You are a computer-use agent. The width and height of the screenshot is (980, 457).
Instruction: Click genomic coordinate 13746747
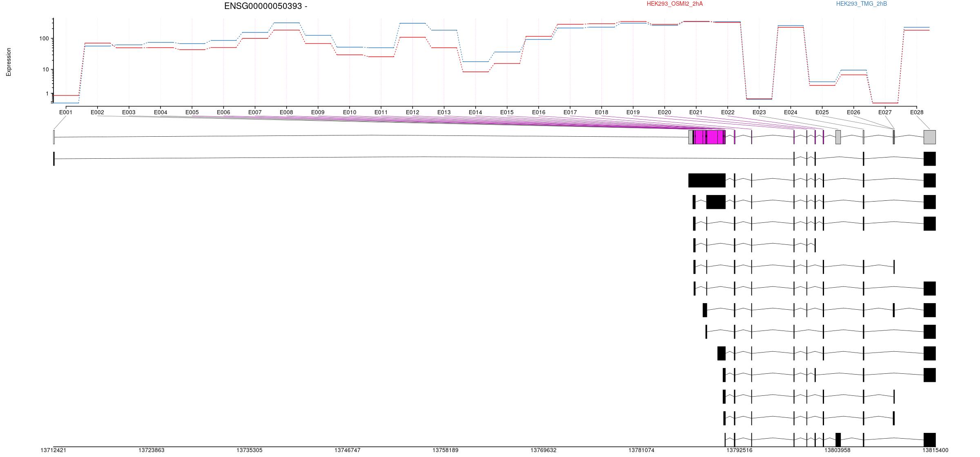[347, 450]
